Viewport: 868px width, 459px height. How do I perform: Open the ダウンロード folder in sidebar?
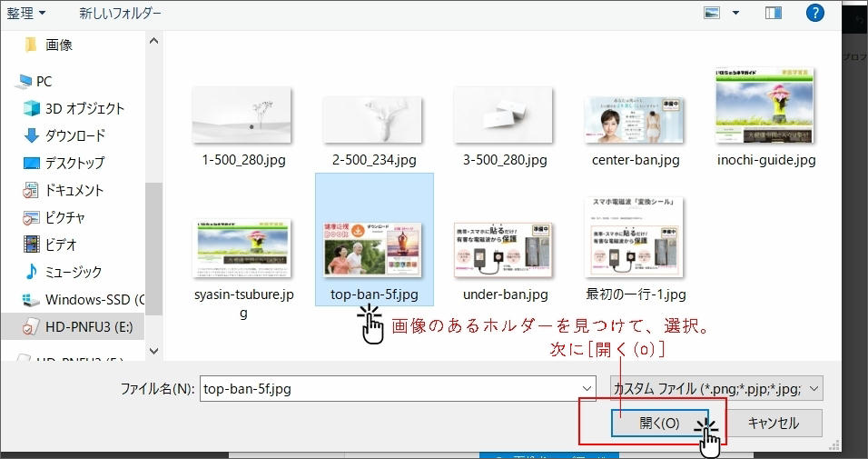[x=75, y=135]
